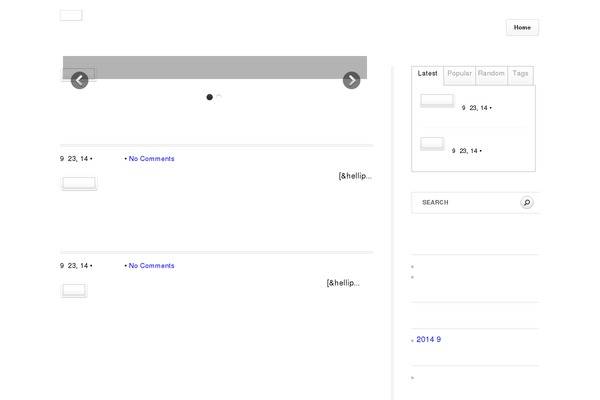Viewport: 600px width, 400px height.
Task: Open first post thumbnail in Latest tab
Action: tap(437, 100)
